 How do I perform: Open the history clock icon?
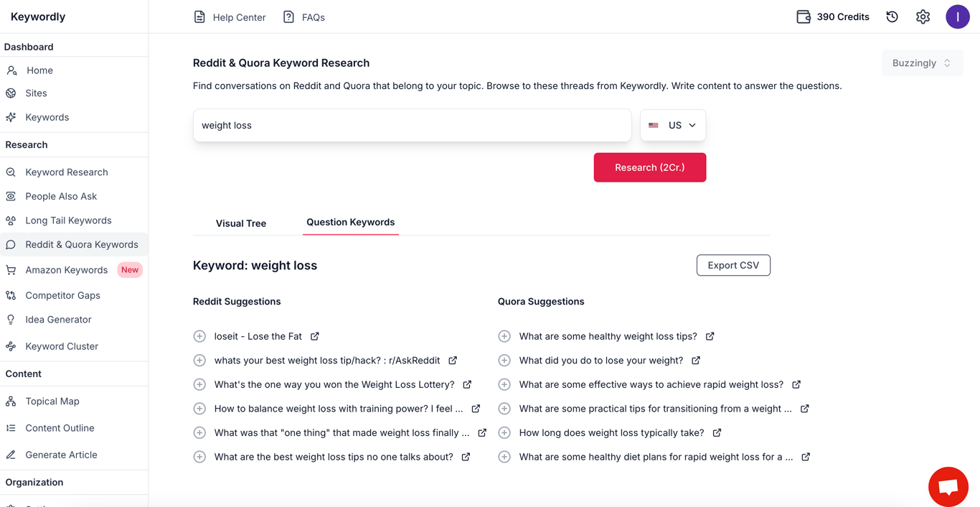coord(892,17)
